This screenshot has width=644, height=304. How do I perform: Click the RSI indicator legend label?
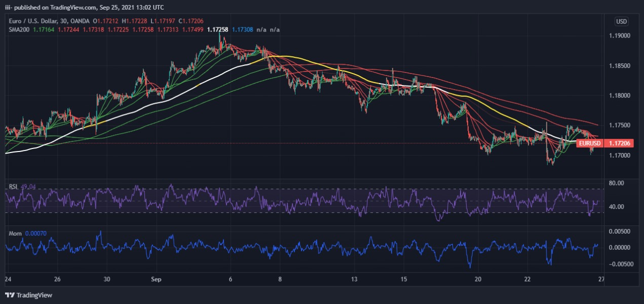pyautogui.click(x=14, y=186)
